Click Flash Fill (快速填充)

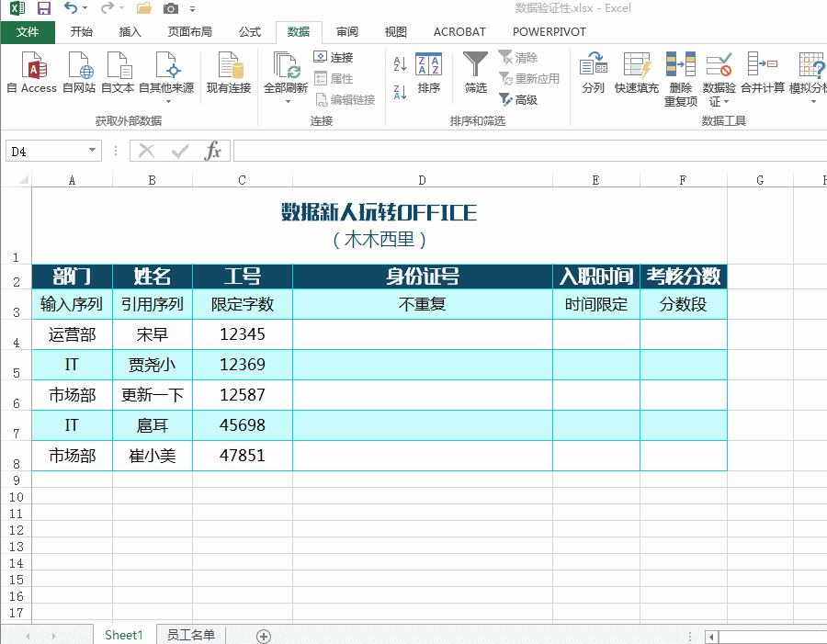[637, 73]
